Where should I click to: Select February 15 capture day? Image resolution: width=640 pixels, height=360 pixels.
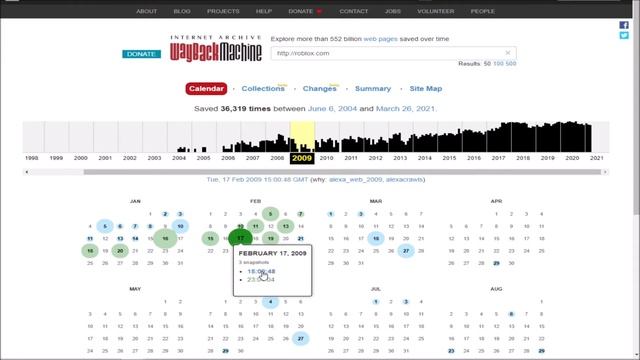(x=210, y=238)
